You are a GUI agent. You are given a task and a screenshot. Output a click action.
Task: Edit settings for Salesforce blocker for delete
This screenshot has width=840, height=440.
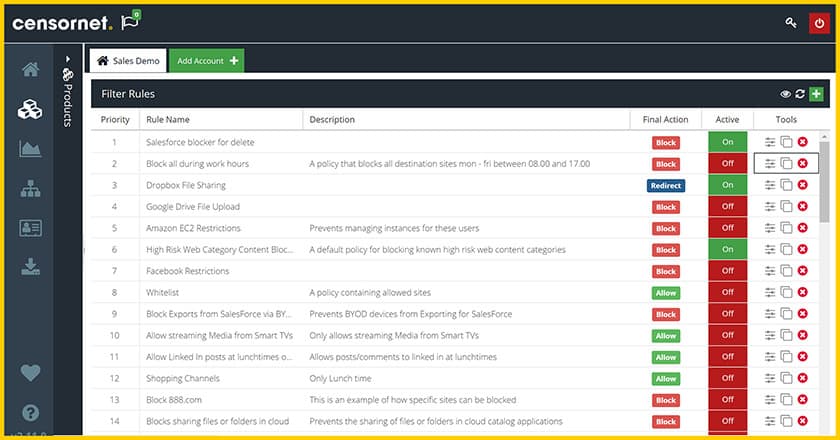coord(770,142)
